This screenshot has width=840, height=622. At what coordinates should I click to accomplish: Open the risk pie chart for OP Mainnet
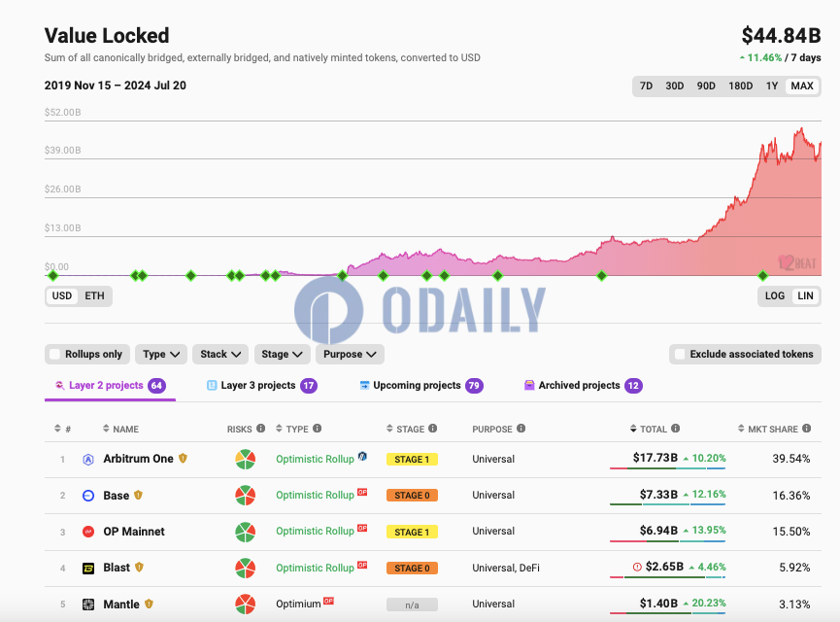coord(246,532)
